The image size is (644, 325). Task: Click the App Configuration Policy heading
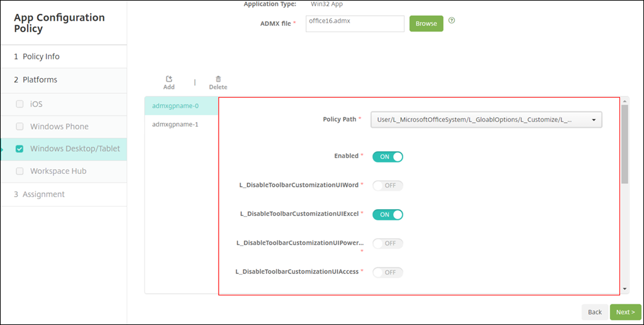pos(59,23)
